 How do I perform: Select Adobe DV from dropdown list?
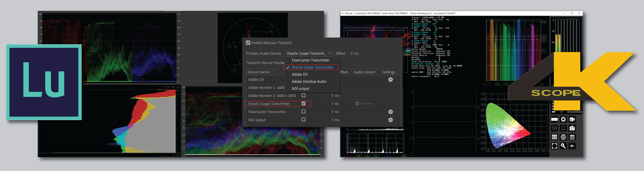(x=299, y=74)
